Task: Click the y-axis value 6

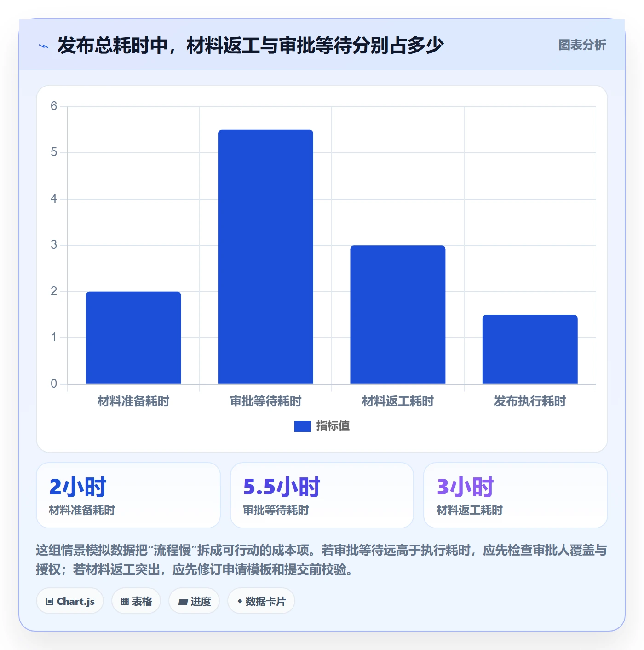Action: point(54,106)
